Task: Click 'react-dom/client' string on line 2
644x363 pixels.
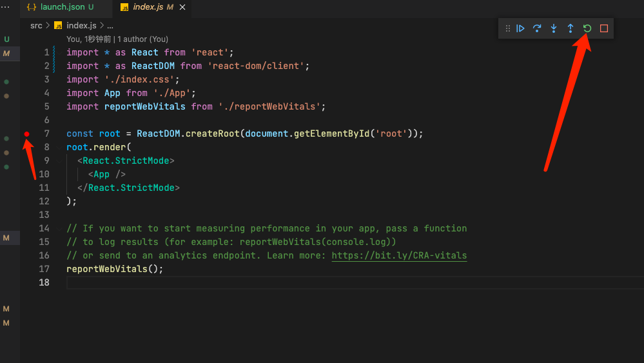Action: pos(255,66)
